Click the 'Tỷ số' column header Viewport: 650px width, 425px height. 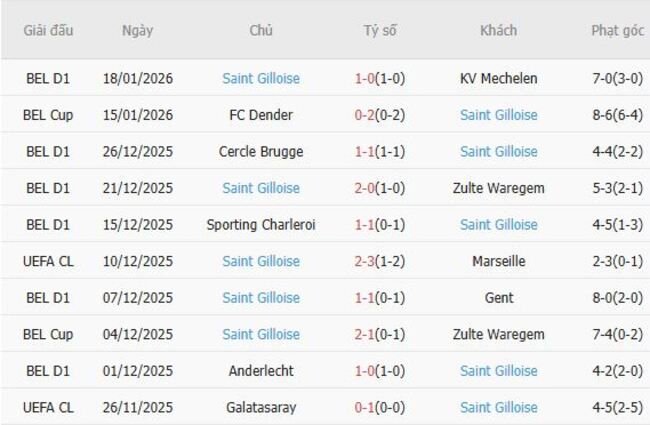(379, 30)
